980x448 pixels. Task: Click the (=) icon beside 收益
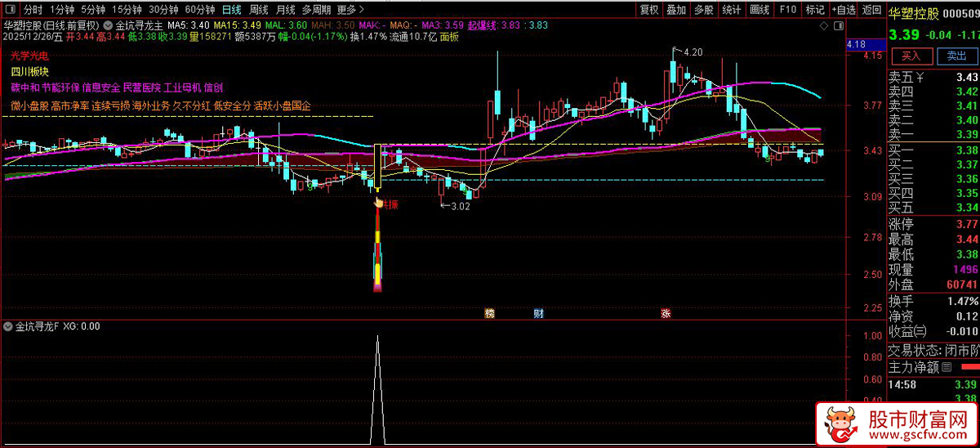point(920,331)
